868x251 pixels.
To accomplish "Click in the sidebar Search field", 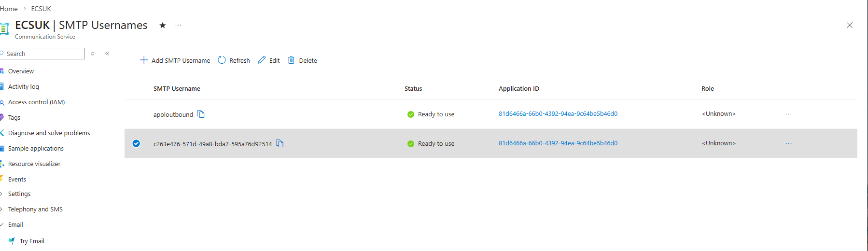I will pyautogui.click(x=43, y=54).
